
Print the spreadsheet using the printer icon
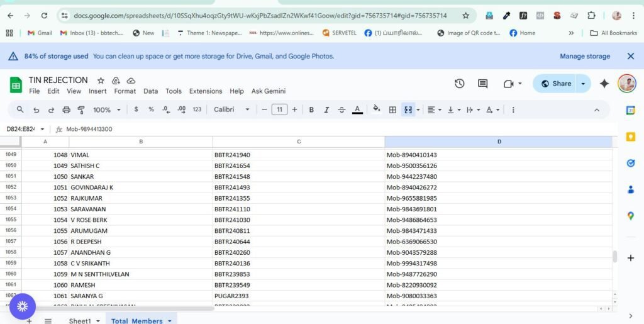coord(67,109)
